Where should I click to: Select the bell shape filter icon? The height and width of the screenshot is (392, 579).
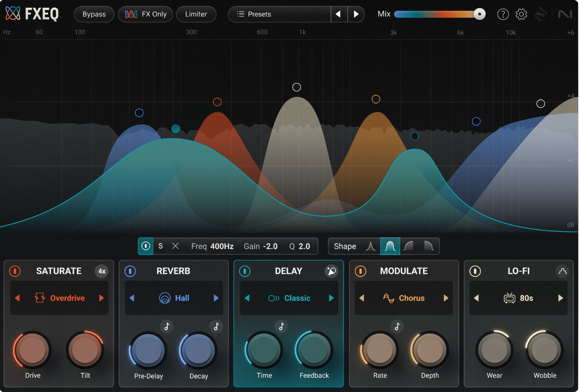point(390,246)
